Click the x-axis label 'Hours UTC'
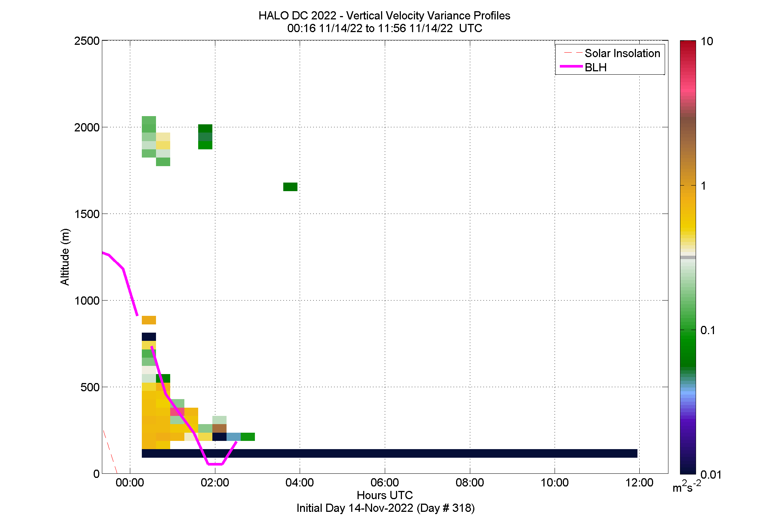This screenshot has width=783, height=532. pyautogui.click(x=385, y=495)
